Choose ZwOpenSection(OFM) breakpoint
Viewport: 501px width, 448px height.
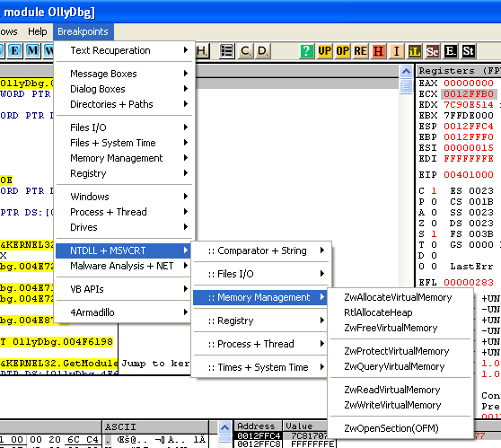coord(400,428)
